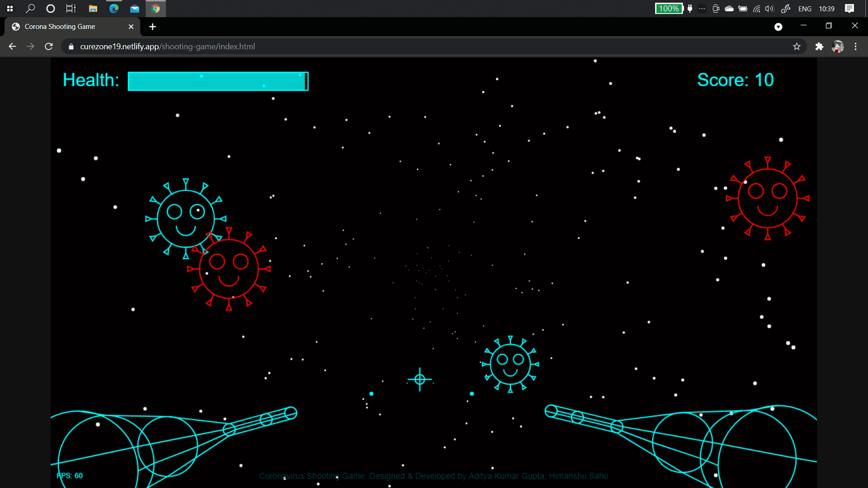Open Task View on the taskbar

coord(71,8)
